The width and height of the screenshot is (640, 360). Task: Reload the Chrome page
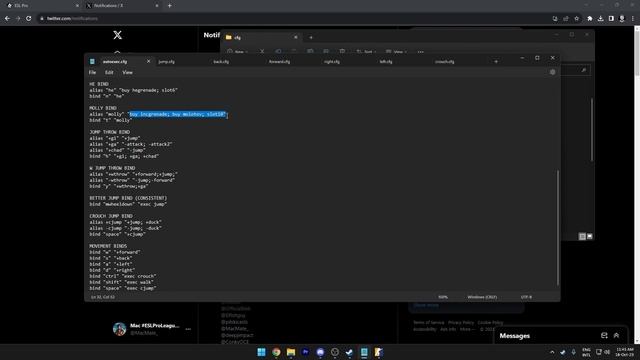pyautogui.click(x=29, y=18)
